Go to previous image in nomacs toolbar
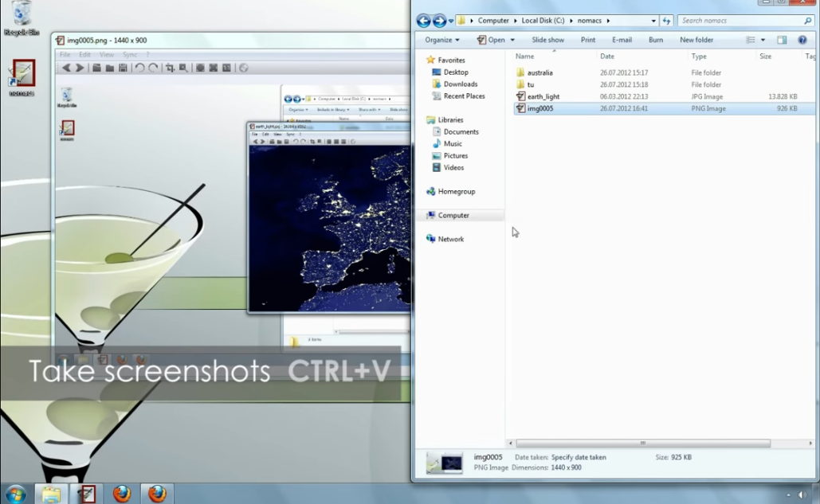The height and width of the screenshot is (504, 820). pos(66,68)
